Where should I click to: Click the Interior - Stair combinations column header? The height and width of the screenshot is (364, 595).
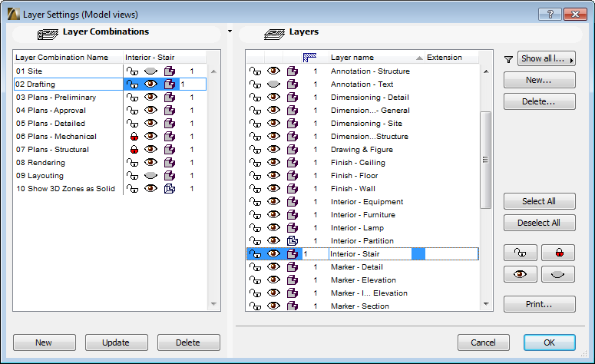[x=165, y=58]
